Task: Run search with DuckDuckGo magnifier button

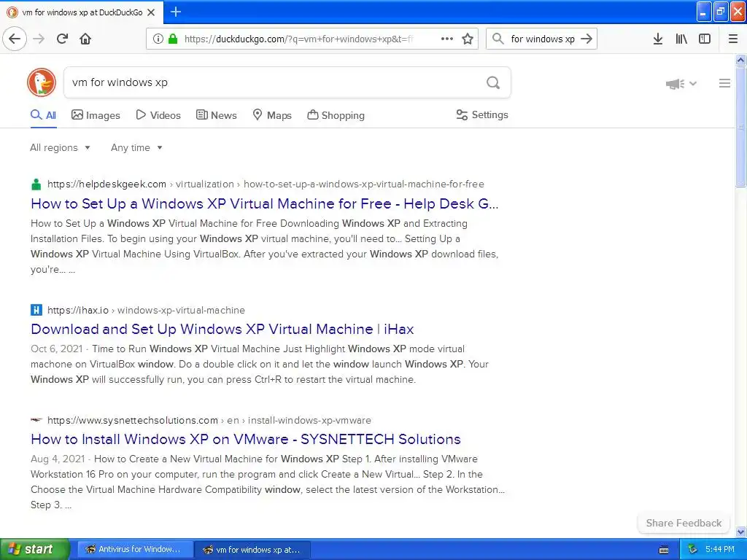Action: 493,82
